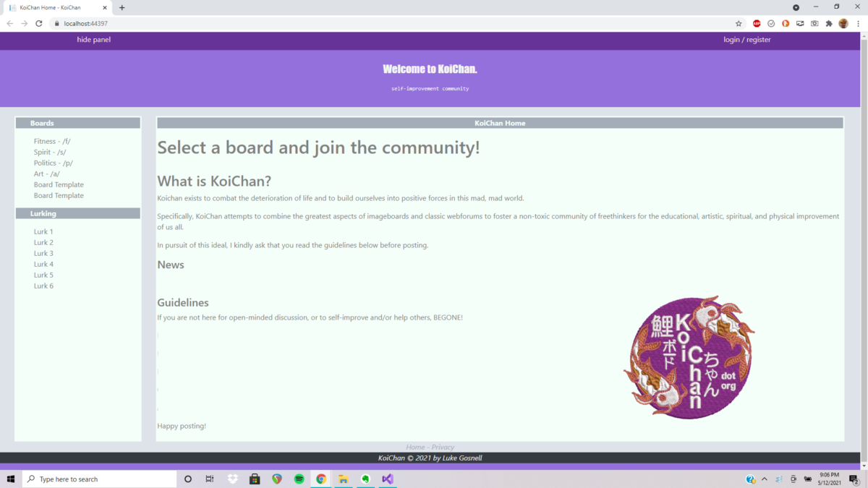Click the browser Back arrow
Screen dimensions: 868x488
pos(10,23)
